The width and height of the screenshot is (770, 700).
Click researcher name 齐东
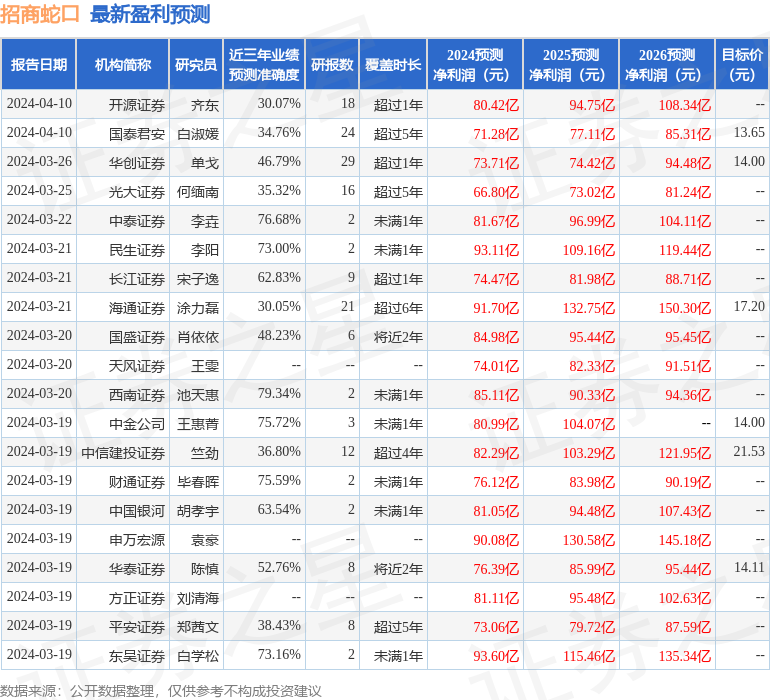click(205, 105)
